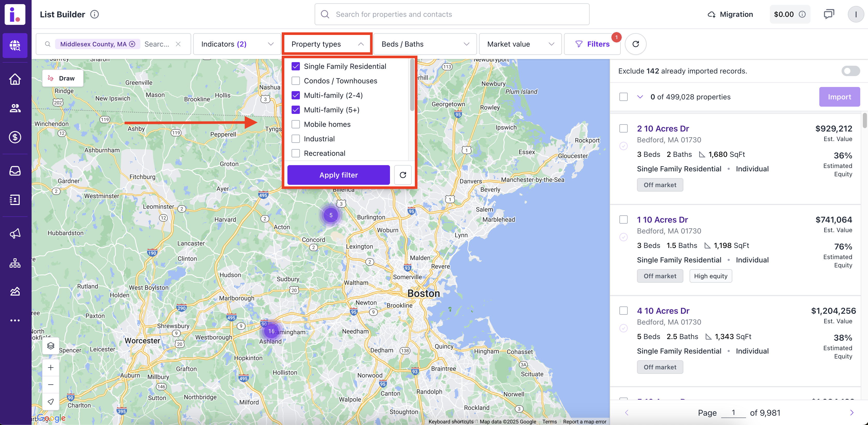Open the map layers icon
Viewport: 868px width, 425px height.
pos(50,346)
